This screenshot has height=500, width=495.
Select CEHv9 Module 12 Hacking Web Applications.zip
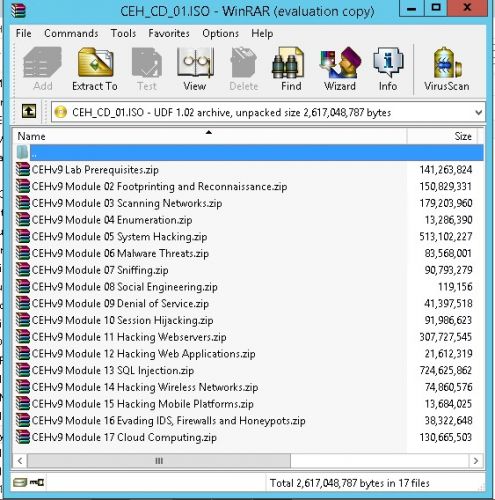tap(144, 353)
